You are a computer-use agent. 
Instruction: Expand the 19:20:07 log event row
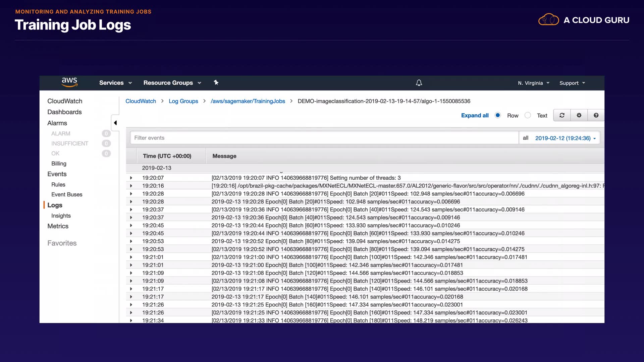[131, 178]
